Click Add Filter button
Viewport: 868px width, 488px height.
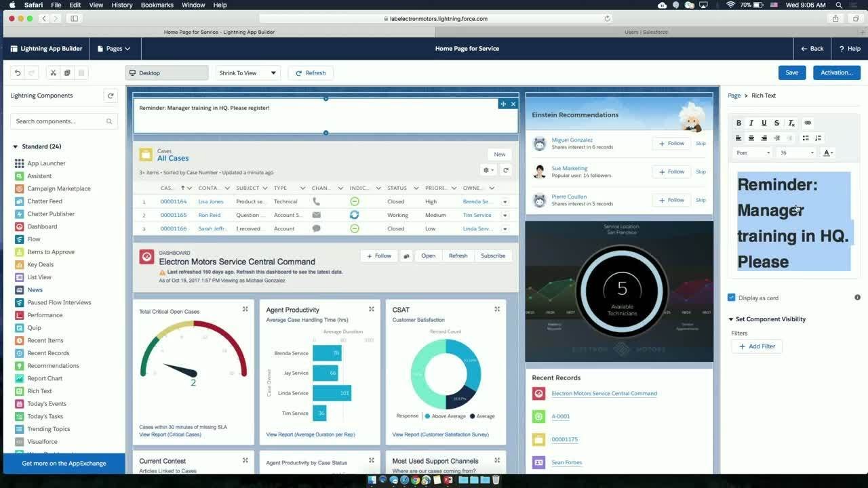coord(757,346)
